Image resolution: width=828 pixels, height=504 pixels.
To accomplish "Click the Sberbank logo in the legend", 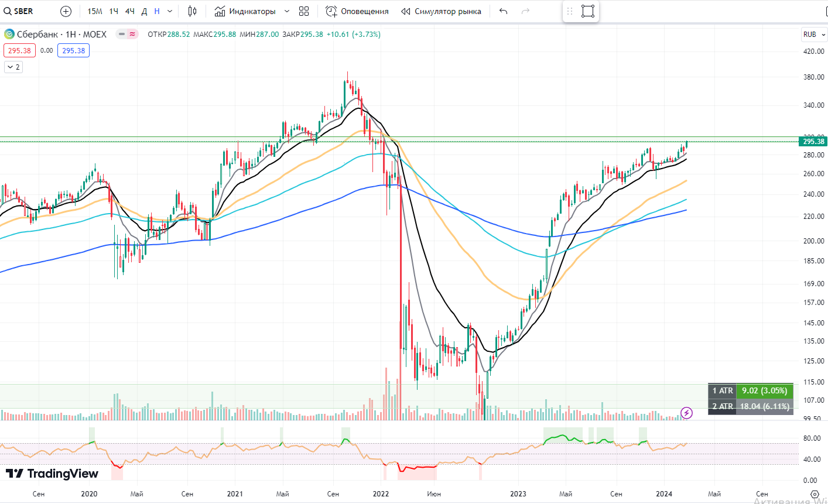I will click(x=9, y=35).
